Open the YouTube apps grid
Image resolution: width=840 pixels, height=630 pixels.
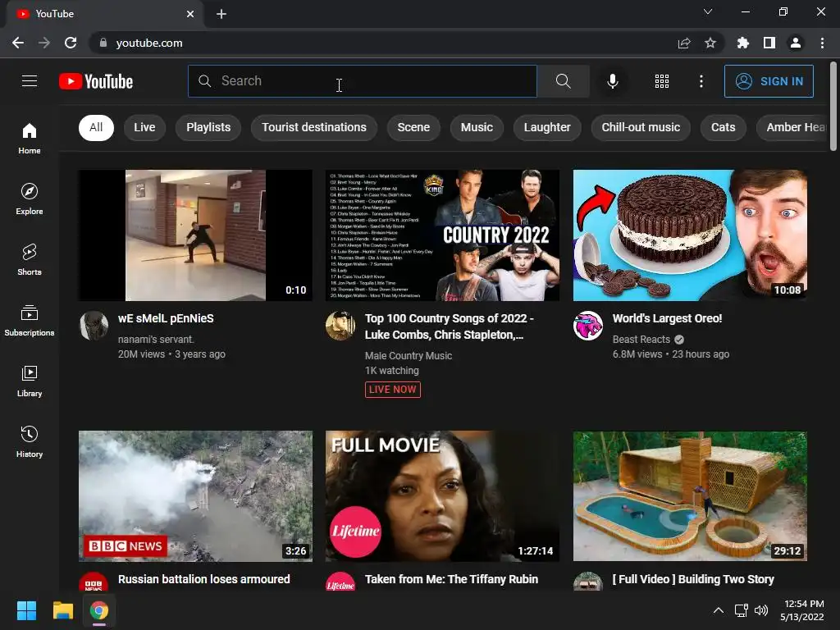(662, 81)
